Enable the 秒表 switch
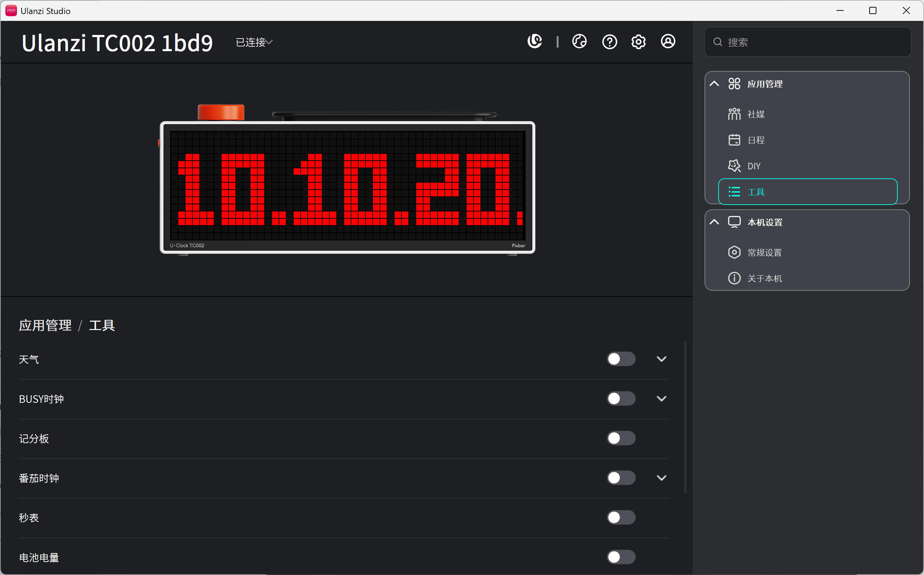The image size is (924, 575). pos(621,517)
